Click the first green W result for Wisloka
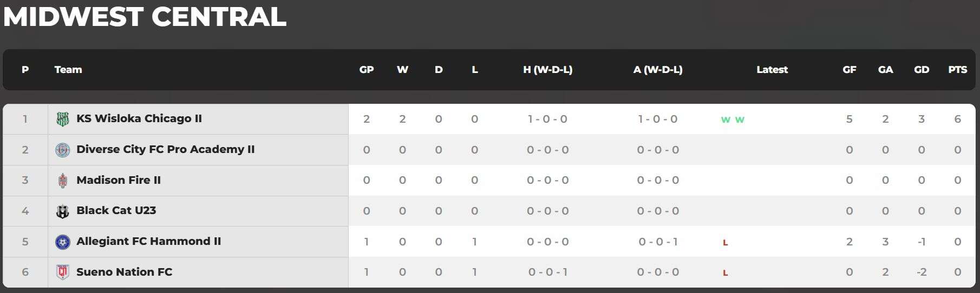 click(x=726, y=119)
